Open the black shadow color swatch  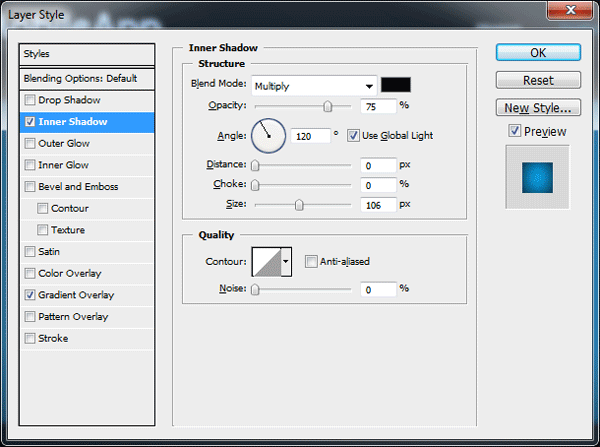pos(396,85)
